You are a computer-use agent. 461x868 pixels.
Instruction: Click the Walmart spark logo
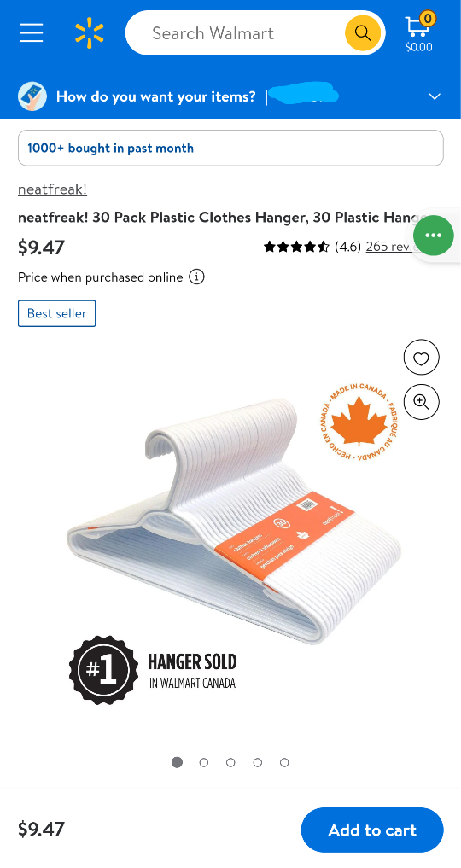pyautogui.click(x=90, y=32)
